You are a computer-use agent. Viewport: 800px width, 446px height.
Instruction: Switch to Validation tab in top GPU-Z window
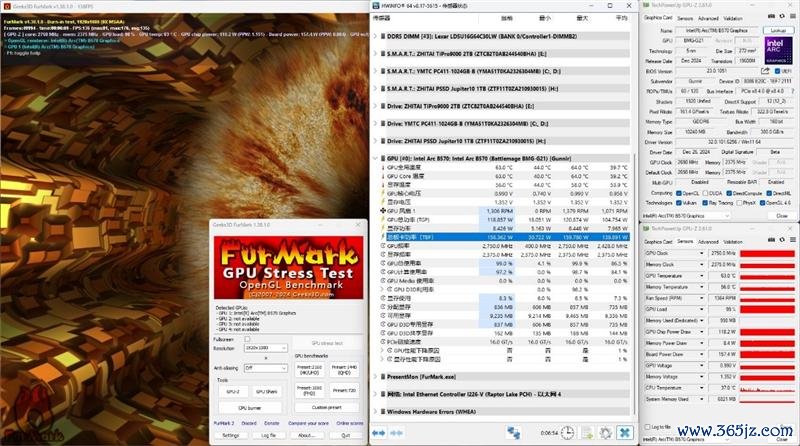[x=733, y=18]
